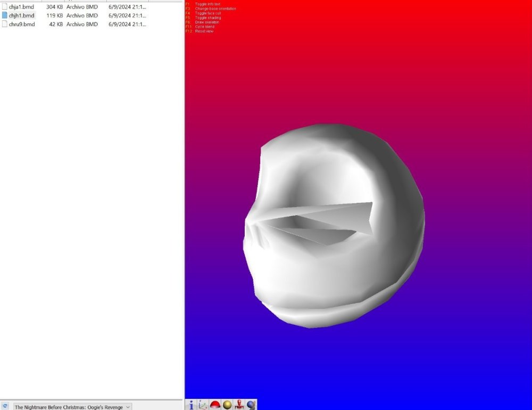
Task: Click the 'Toggle shading' shortcut text
Action: coord(207,18)
